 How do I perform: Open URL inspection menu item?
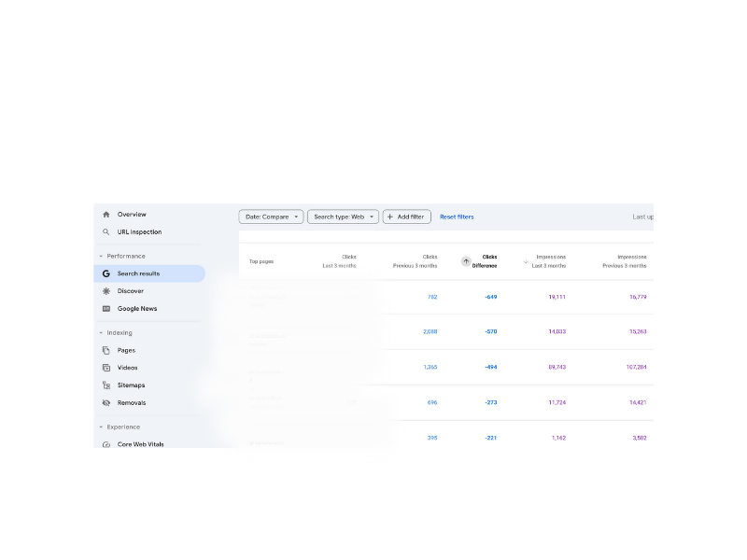tap(139, 231)
